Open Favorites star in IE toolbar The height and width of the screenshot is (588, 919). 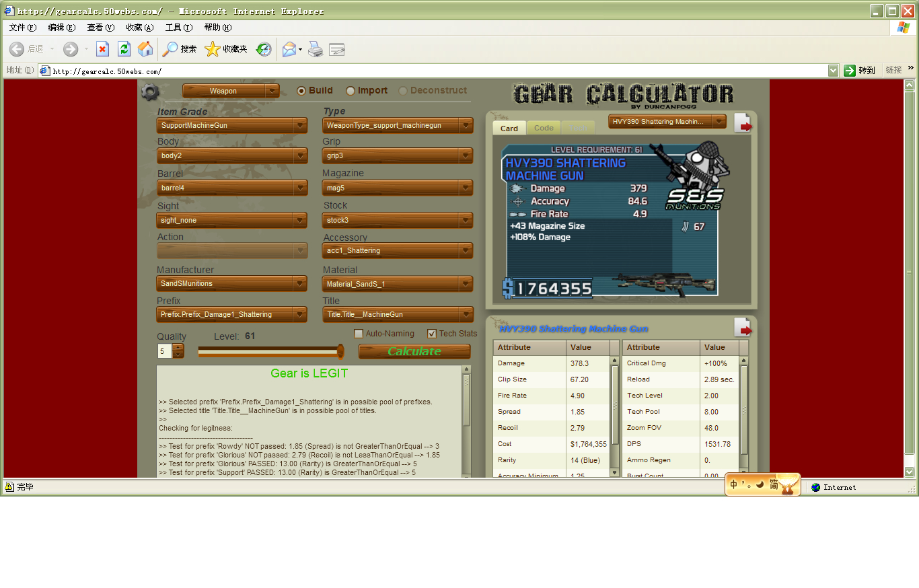point(226,49)
